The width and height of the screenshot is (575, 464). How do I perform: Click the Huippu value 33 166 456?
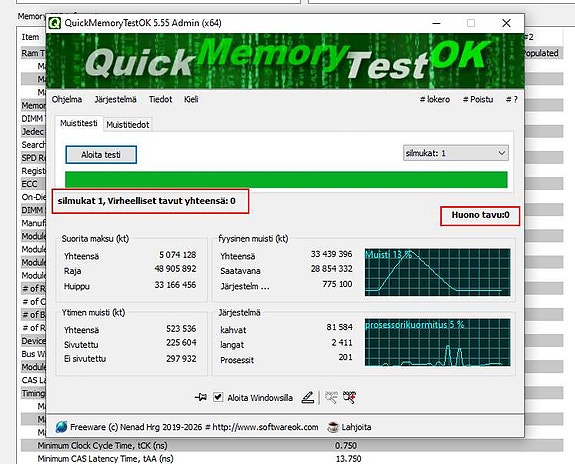(175, 285)
